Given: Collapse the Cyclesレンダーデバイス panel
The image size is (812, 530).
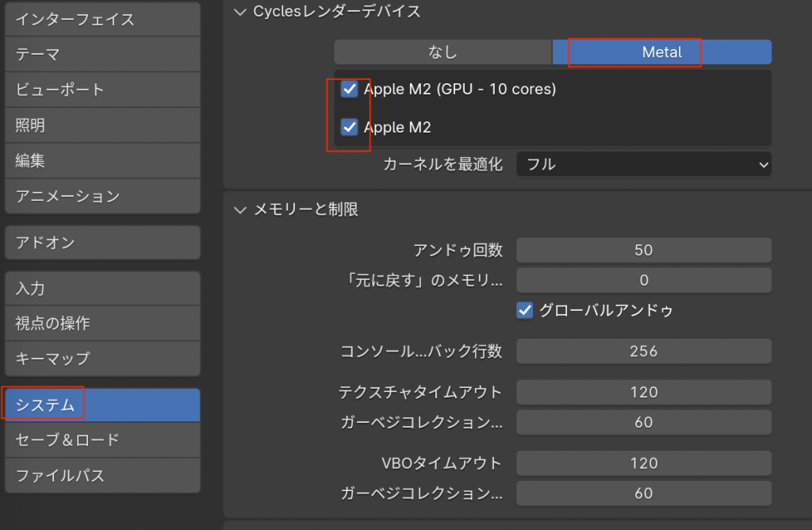Looking at the screenshot, I should click(x=241, y=11).
